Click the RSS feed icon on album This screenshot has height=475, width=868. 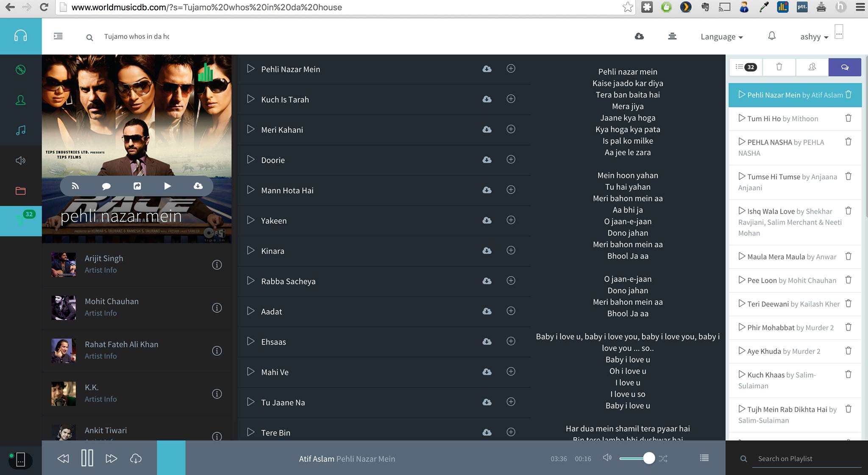[x=75, y=186]
